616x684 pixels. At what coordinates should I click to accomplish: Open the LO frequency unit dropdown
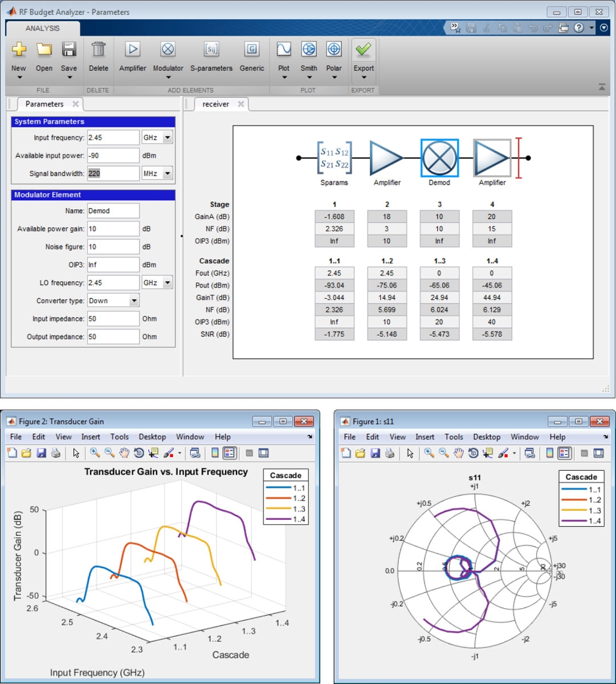(167, 283)
